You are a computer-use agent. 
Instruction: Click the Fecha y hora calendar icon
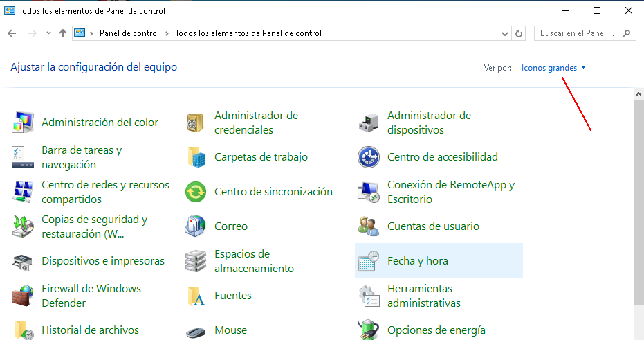click(x=369, y=260)
